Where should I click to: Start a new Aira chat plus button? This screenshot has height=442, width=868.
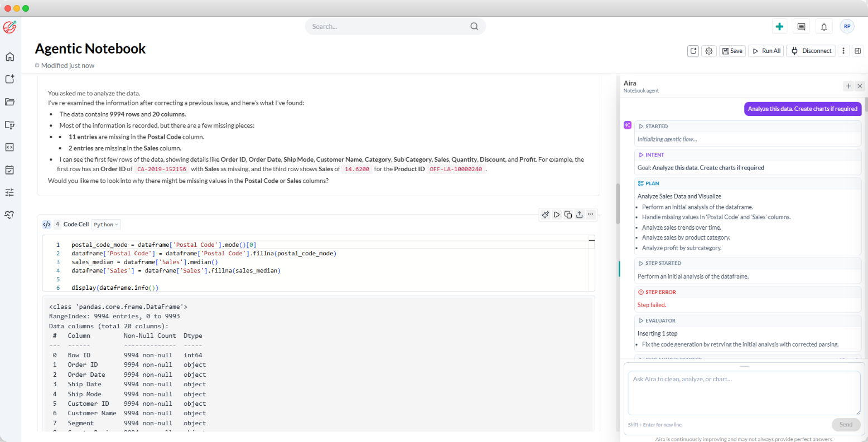click(848, 86)
